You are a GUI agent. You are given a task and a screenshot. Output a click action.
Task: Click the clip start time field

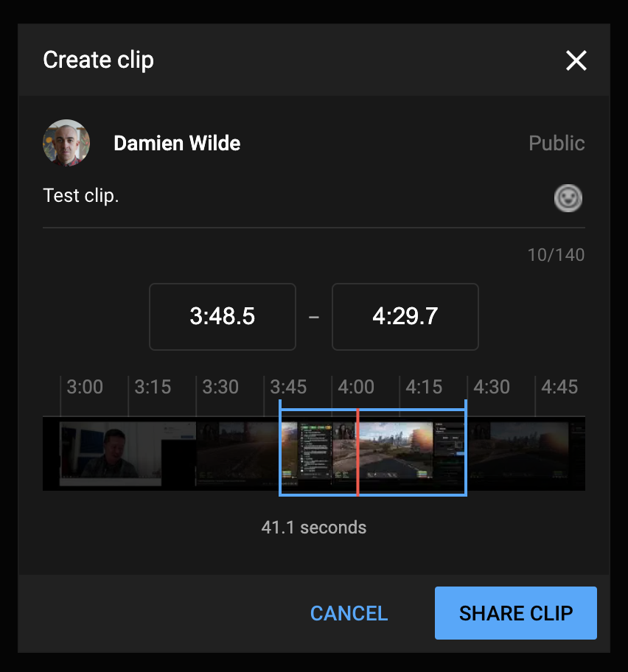tap(223, 317)
